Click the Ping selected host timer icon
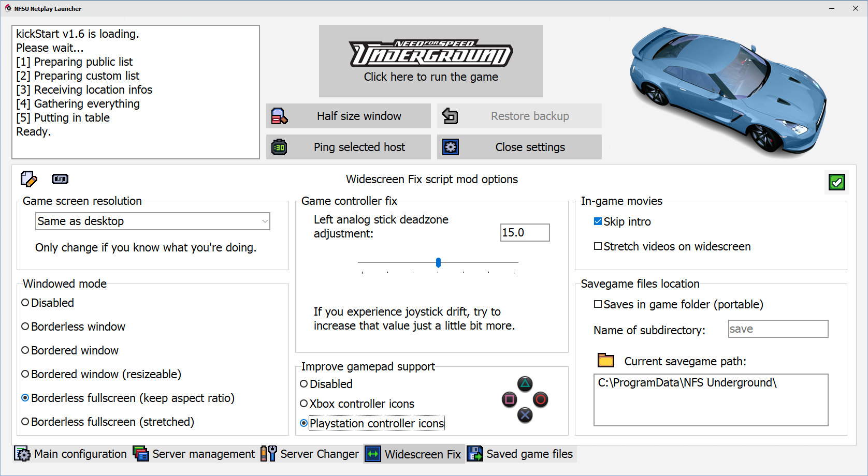Viewport: 868px width, 476px height. [x=279, y=147]
